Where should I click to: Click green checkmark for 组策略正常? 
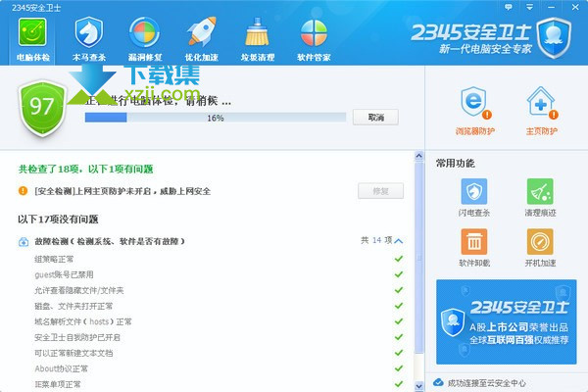click(x=399, y=259)
